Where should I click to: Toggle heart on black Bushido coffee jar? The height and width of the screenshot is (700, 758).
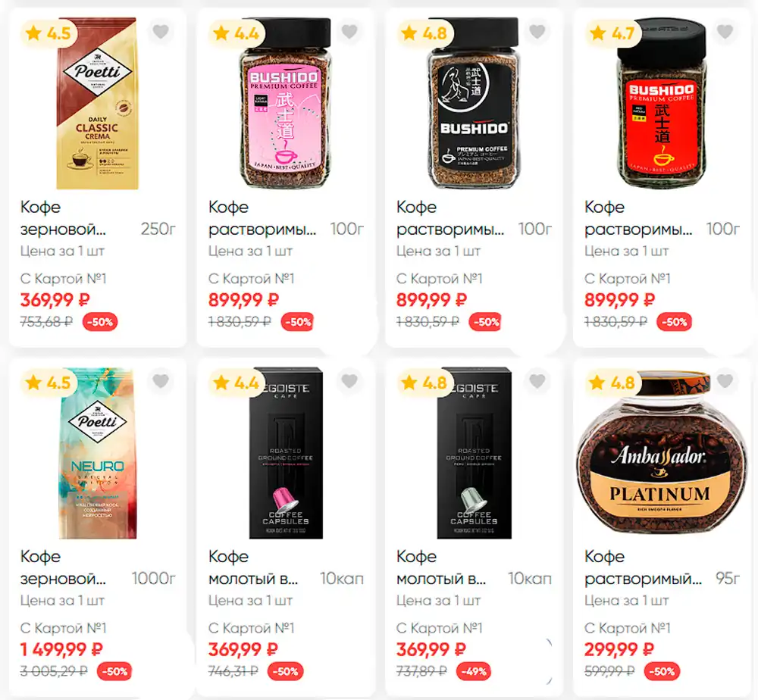[x=537, y=32]
